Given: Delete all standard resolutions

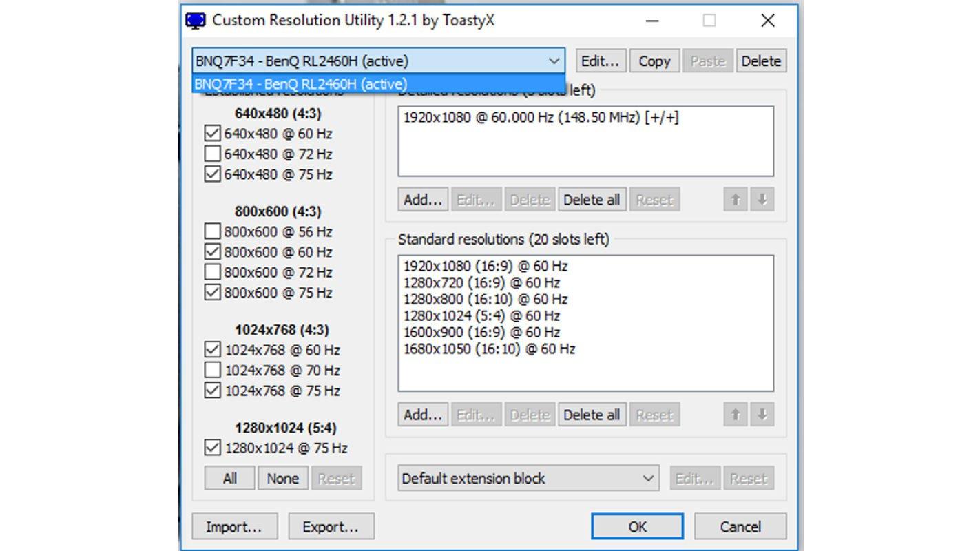Looking at the screenshot, I should coord(592,415).
